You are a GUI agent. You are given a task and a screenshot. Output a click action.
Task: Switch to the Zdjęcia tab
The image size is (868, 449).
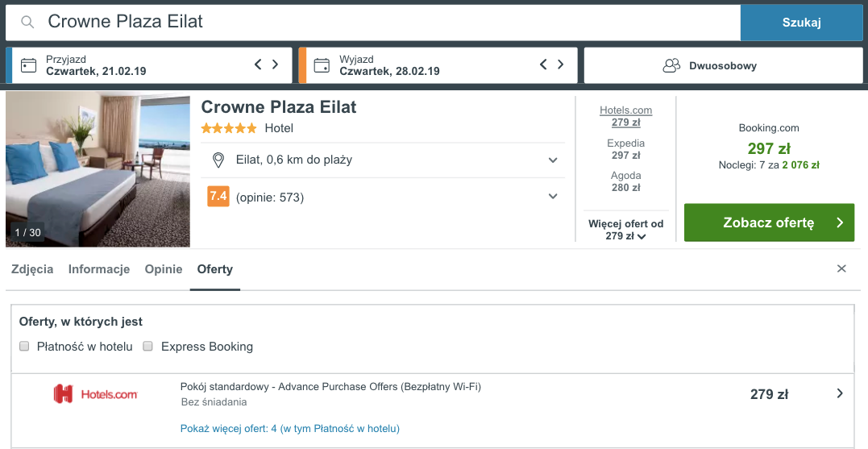[x=32, y=269]
